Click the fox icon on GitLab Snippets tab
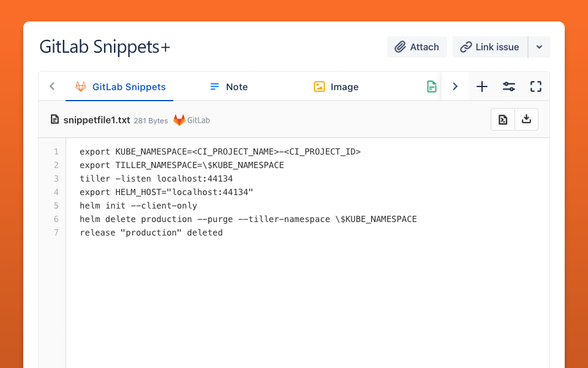Screen dimensions: 588x368 point(80,86)
